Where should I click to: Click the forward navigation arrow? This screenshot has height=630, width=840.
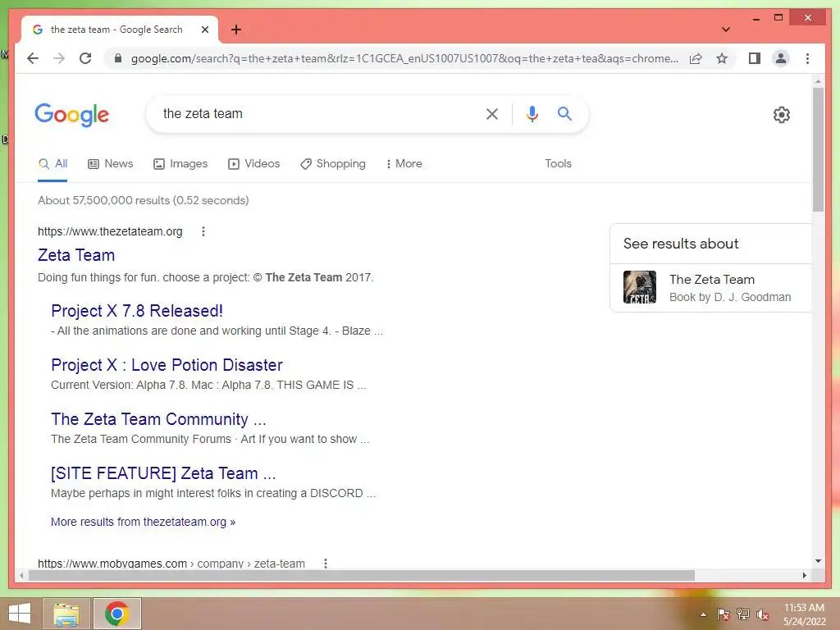[59, 58]
